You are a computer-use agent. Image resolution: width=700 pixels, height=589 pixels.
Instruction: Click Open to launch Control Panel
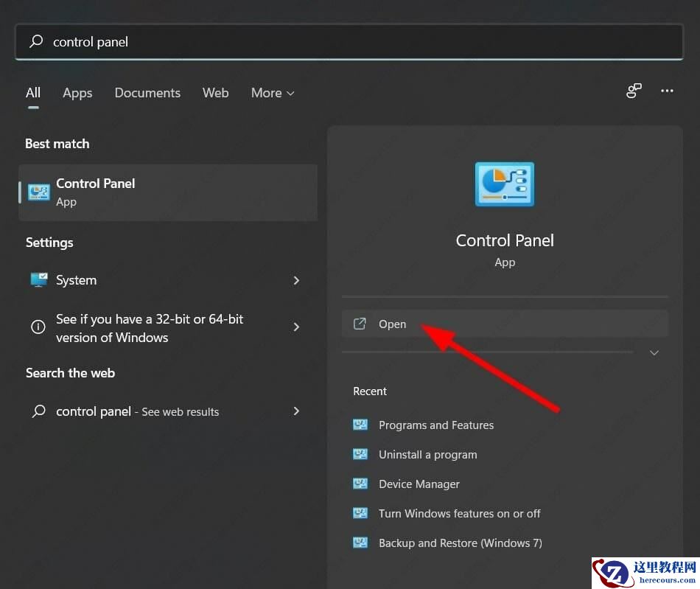(392, 324)
